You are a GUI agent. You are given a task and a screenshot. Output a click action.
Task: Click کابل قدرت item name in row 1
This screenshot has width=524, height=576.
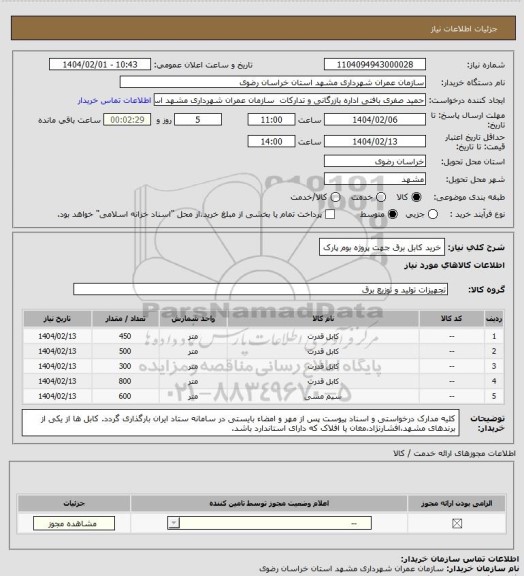tap(323, 337)
